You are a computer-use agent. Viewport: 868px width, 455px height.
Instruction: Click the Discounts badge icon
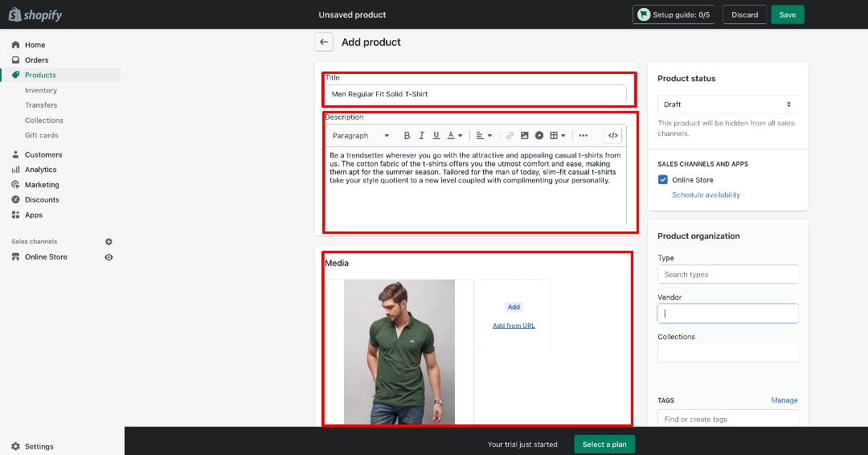[15, 199]
